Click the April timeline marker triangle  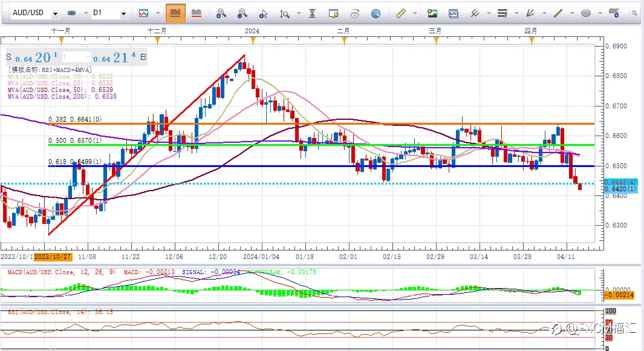point(532,39)
